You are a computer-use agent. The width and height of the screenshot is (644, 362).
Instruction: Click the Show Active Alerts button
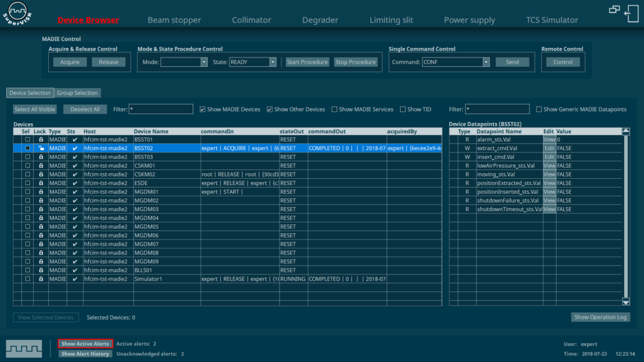point(85,344)
